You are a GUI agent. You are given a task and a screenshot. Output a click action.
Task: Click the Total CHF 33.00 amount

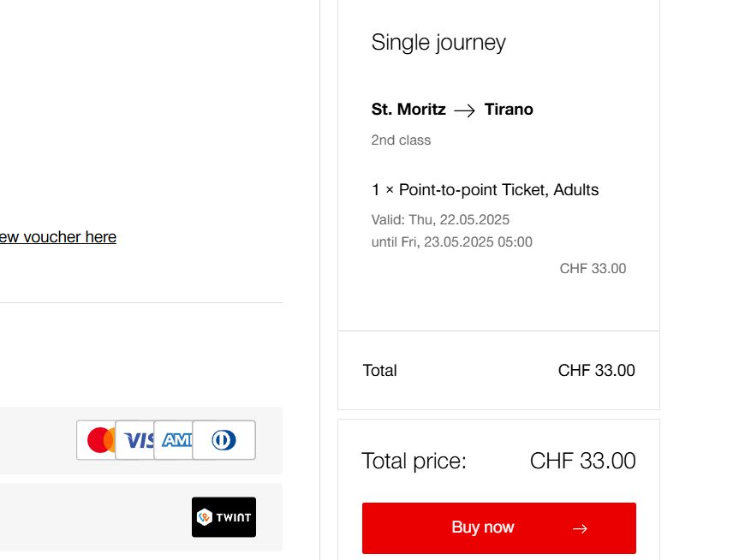[x=596, y=371]
